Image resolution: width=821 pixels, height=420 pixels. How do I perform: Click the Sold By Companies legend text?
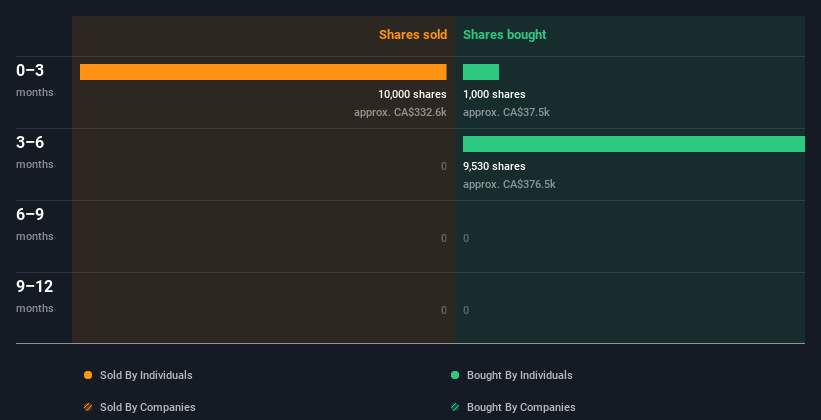[x=148, y=407]
